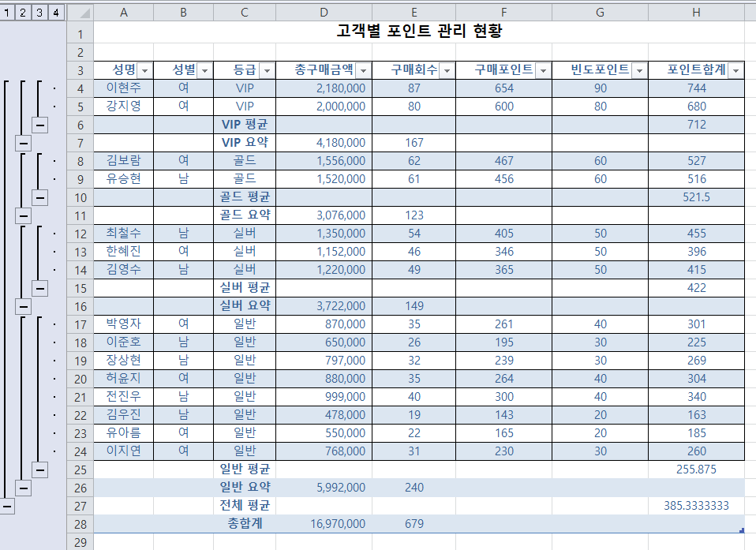Show outline level 3

tap(39, 12)
